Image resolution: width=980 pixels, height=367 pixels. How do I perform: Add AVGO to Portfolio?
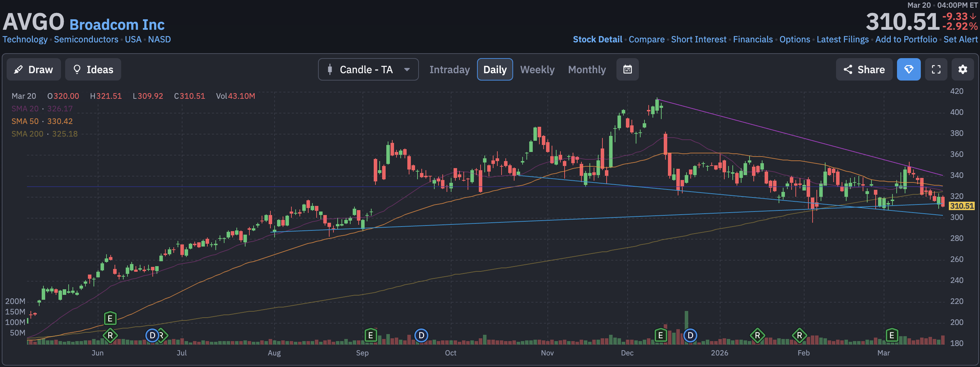(x=906, y=39)
